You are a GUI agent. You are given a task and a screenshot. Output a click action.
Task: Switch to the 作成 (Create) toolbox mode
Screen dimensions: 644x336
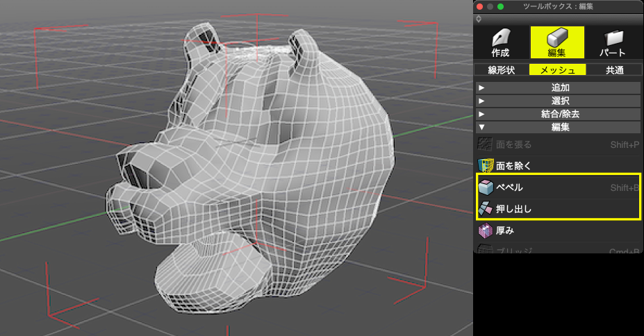(500, 43)
